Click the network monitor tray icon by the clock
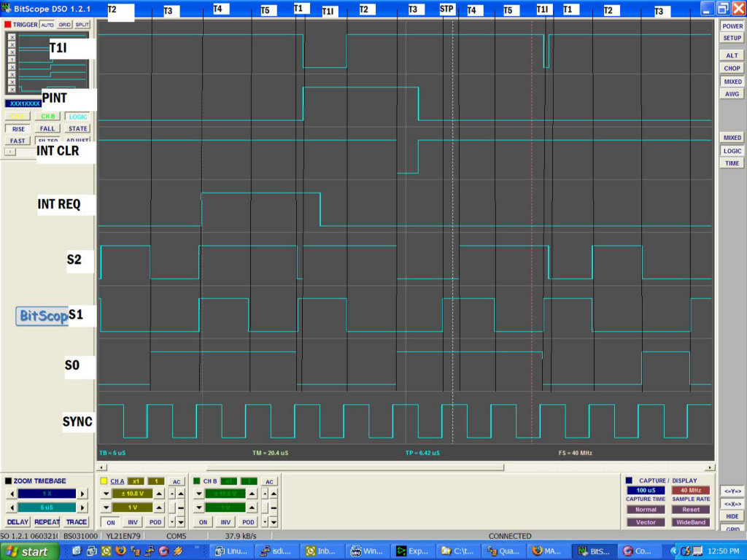The height and width of the screenshot is (560, 747). point(697,551)
